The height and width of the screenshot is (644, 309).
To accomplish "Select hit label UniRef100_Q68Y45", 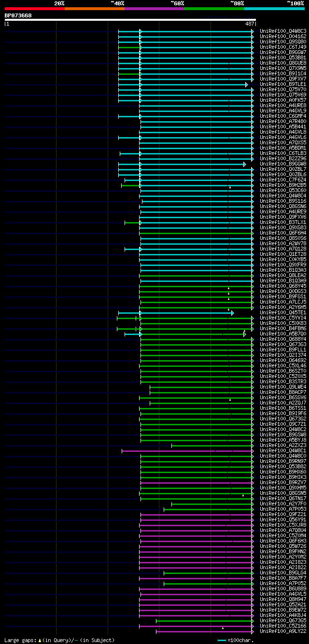I will coord(283,286).
